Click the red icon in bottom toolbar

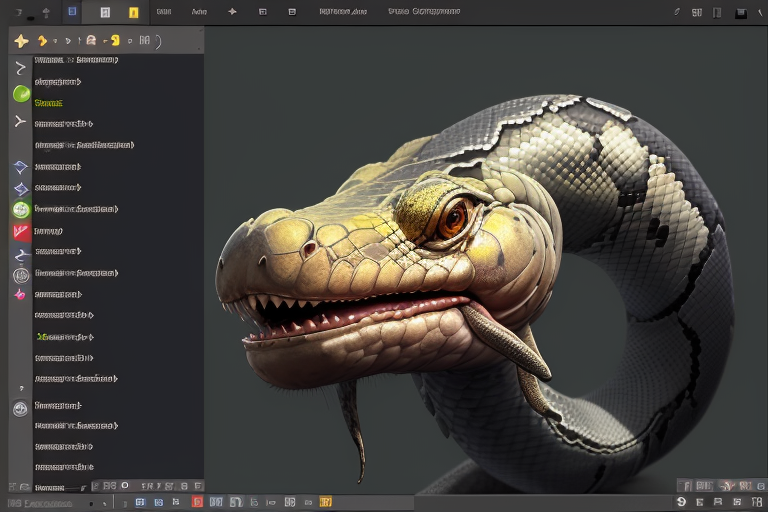pyautogui.click(x=197, y=501)
